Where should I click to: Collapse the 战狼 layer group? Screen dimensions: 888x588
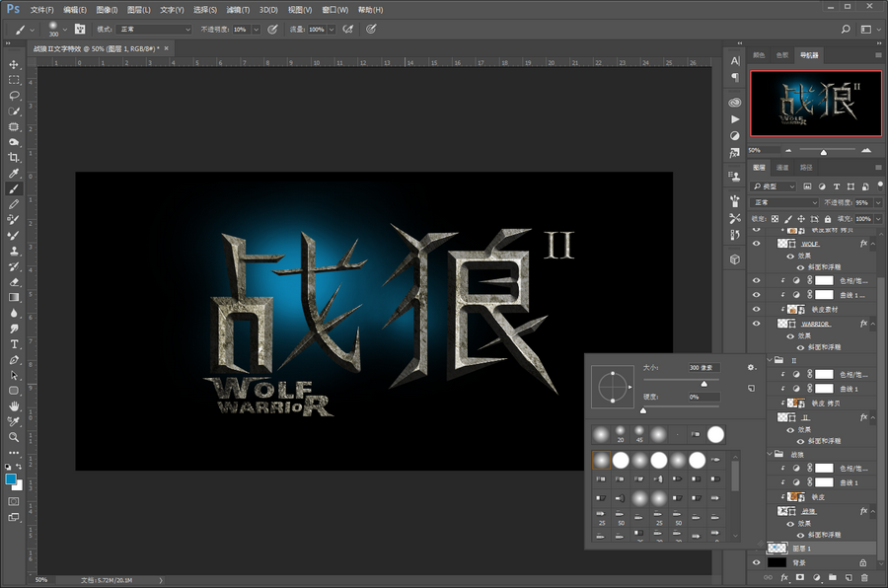[771, 455]
